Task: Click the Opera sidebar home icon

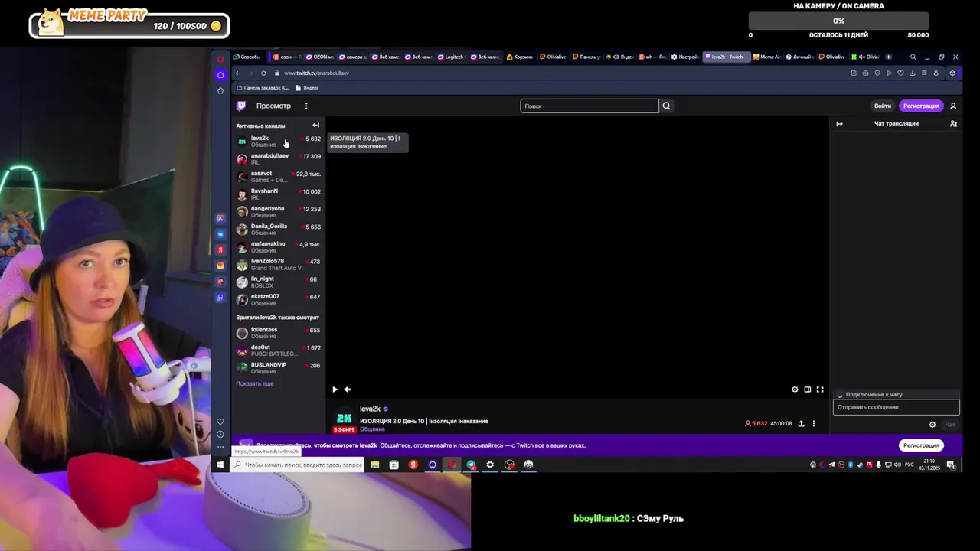Action: (220, 74)
